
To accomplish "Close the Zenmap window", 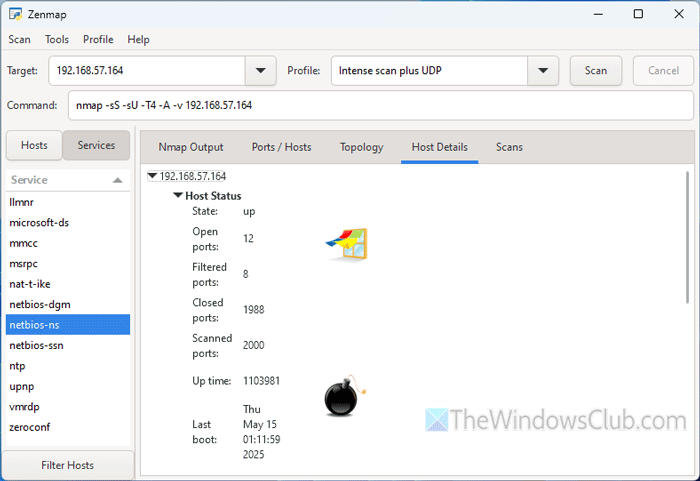I will click(679, 14).
